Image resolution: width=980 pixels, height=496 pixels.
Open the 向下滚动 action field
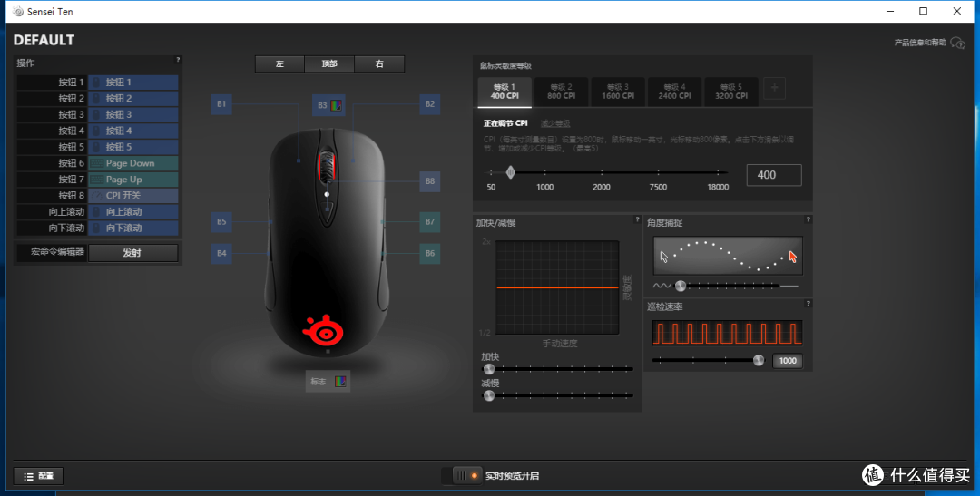(133, 228)
